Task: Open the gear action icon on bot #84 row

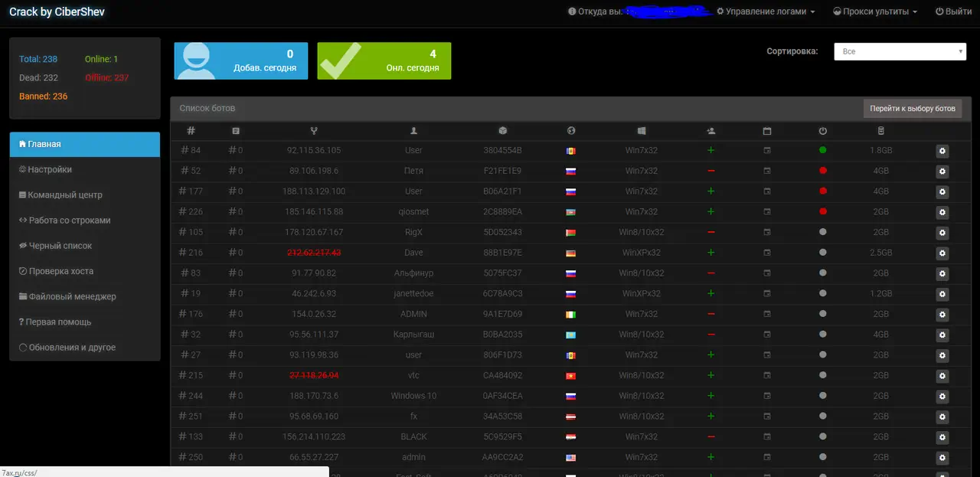Action: [942, 150]
